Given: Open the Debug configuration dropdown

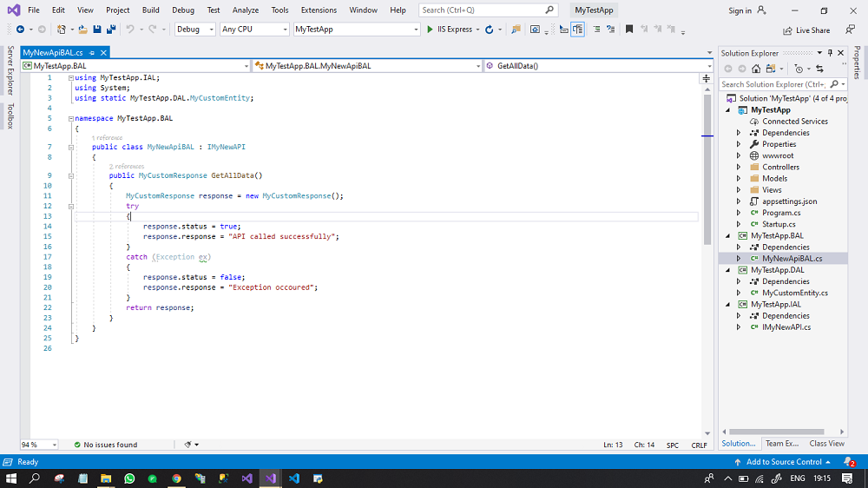Looking at the screenshot, I should (x=194, y=30).
